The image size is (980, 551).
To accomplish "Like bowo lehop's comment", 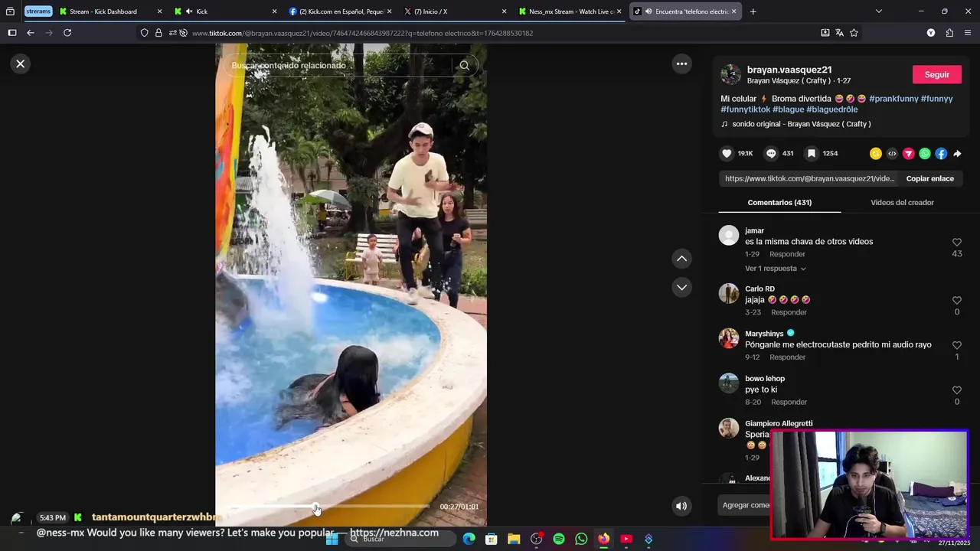I will tap(956, 390).
